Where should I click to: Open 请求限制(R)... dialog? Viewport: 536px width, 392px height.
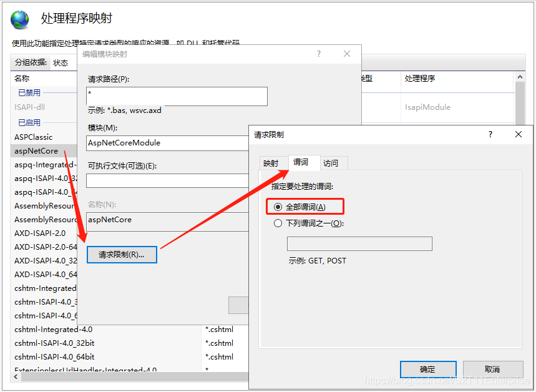tap(121, 254)
